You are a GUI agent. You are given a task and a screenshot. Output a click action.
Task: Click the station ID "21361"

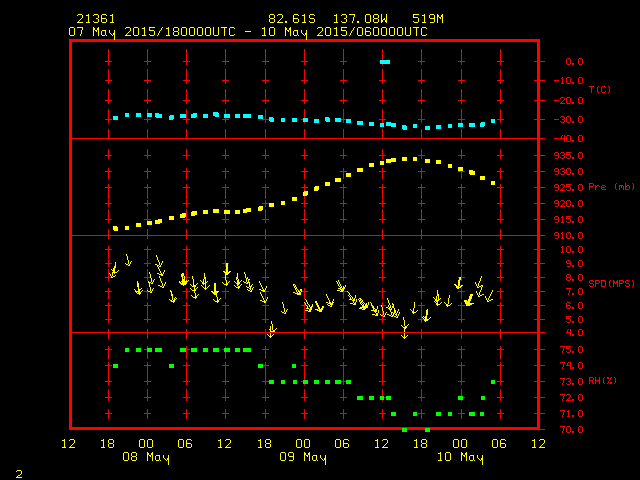96,19
